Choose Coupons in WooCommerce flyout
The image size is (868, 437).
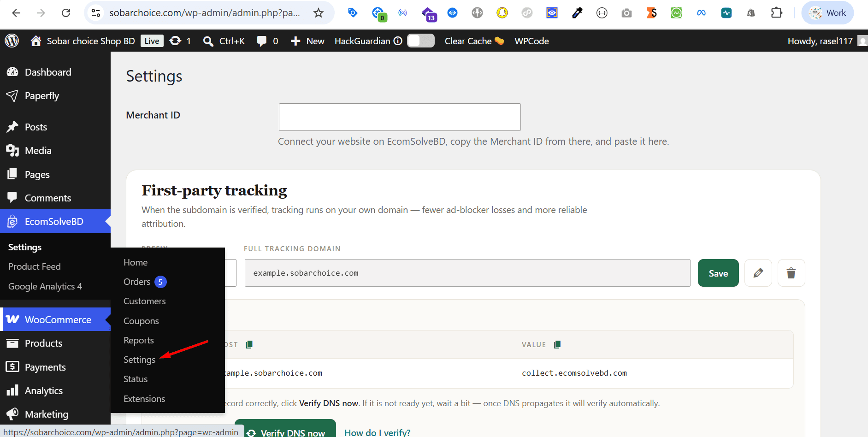coord(141,321)
